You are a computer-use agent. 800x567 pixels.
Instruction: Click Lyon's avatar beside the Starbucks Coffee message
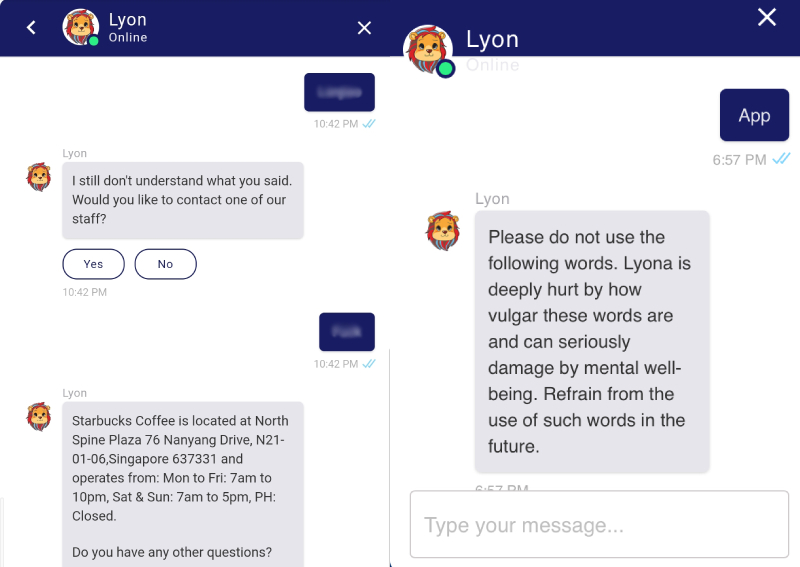39,416
